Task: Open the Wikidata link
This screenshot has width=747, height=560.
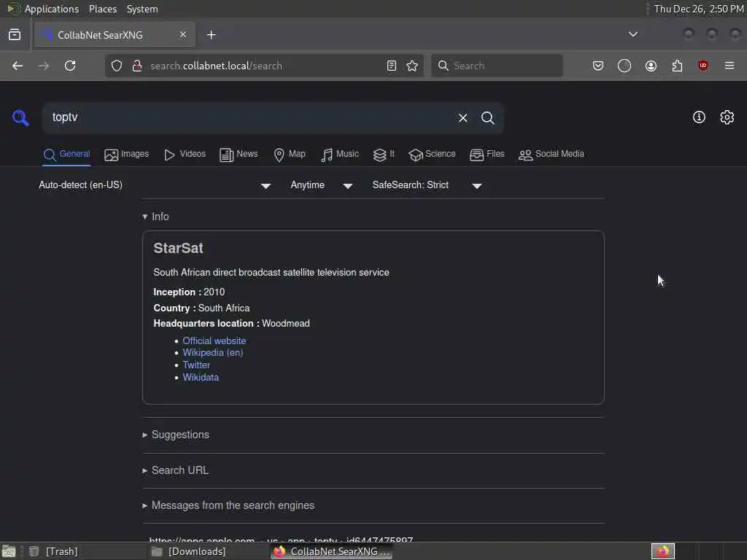Action: [201, 378]
